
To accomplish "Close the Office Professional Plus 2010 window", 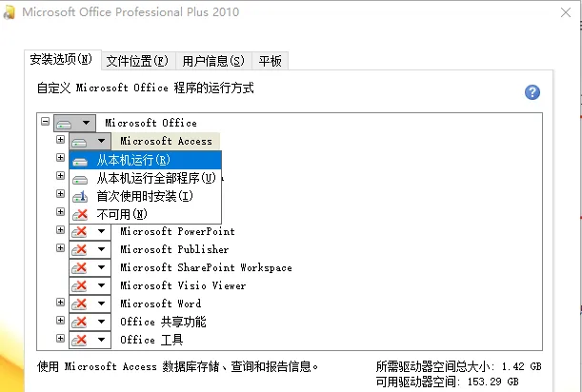I will 566,12.
